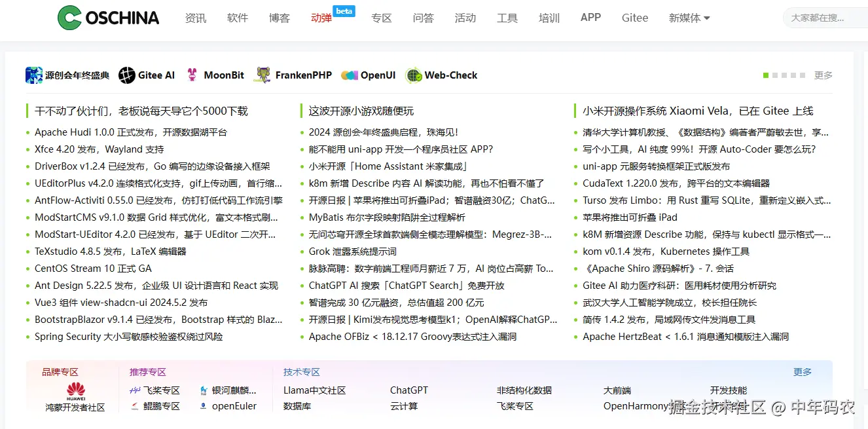This screenshot has width=868, height=429.
Task: Open 鲲鹏专区 icon link
Action: click(x=136, y=406)
